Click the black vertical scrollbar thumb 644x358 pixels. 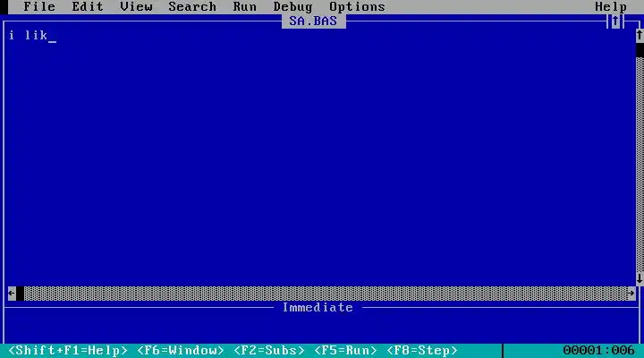point(640,50)
